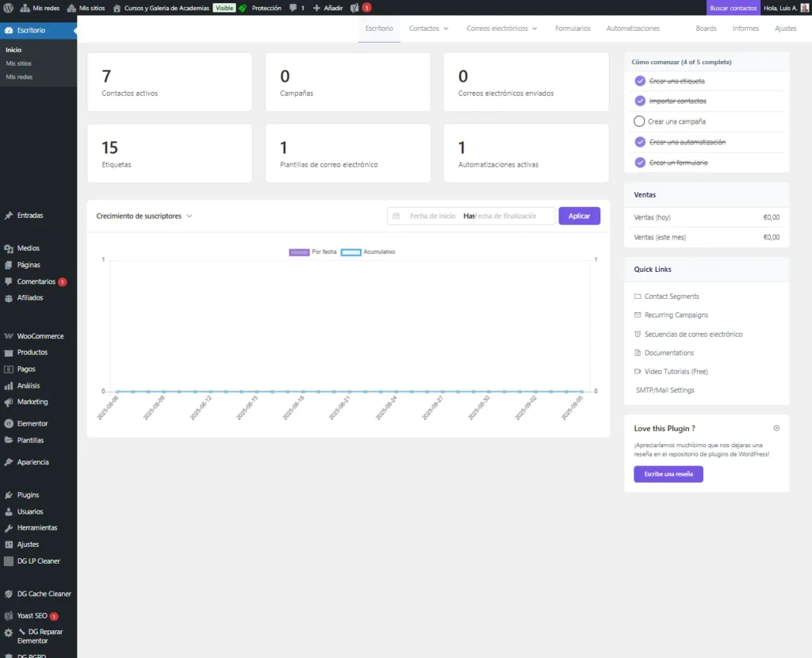Open the comments bubble icon in admin bar
Screen dimensions: 812x658
click(293, 8)
